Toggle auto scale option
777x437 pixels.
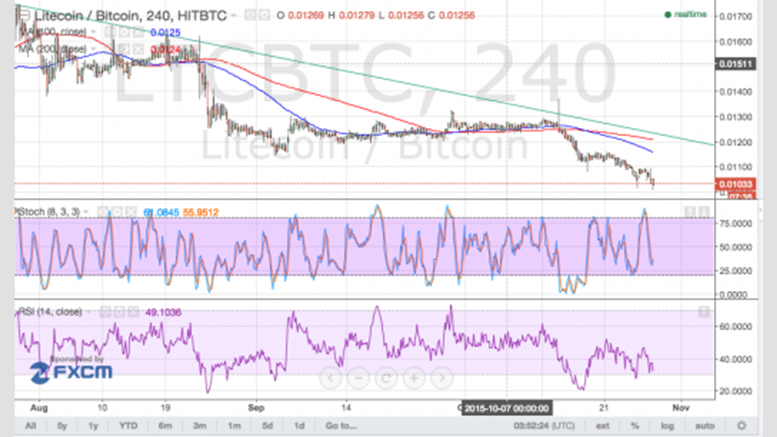click(705, 426)
